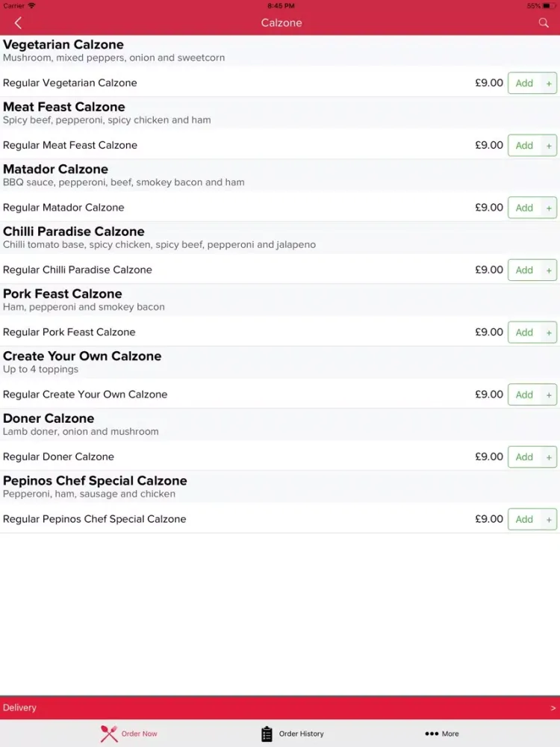Open the Delivery options bar
This screenshot has height=747, width=560.
[280, 708]
